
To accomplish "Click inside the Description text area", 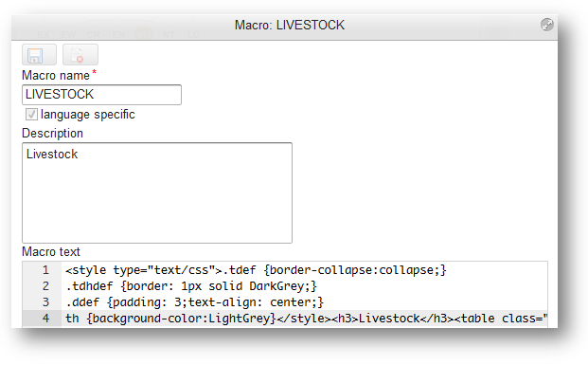I will point(157,192).
